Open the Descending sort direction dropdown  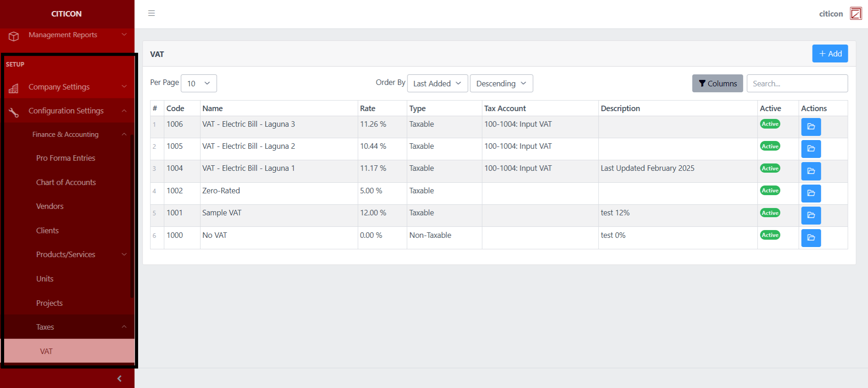[x=501, y=84]
